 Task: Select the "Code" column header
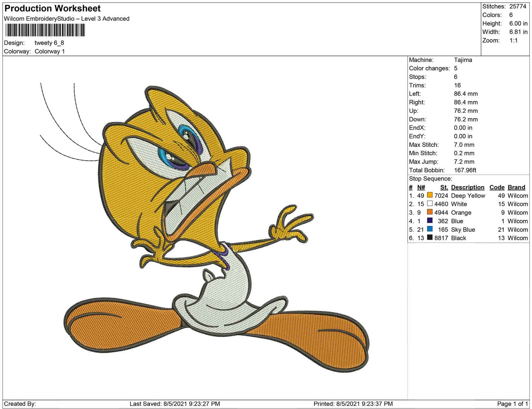[x=497, y=187]
